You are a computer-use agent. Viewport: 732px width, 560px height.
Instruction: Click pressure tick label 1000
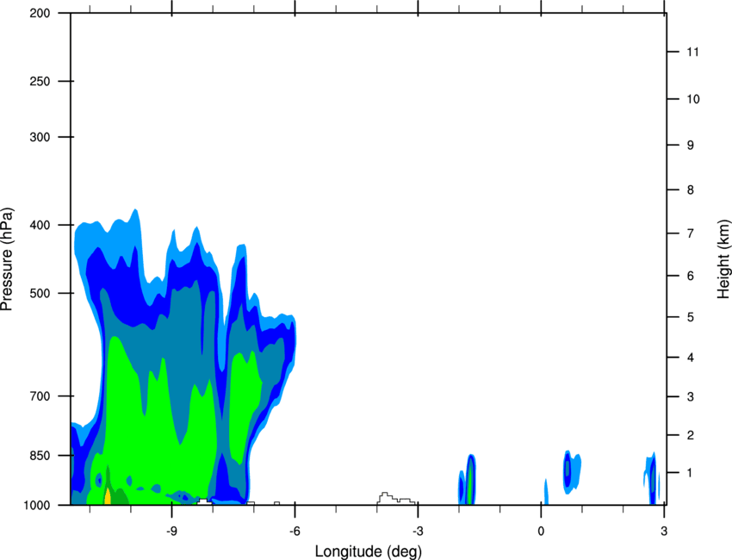(37, 506)
